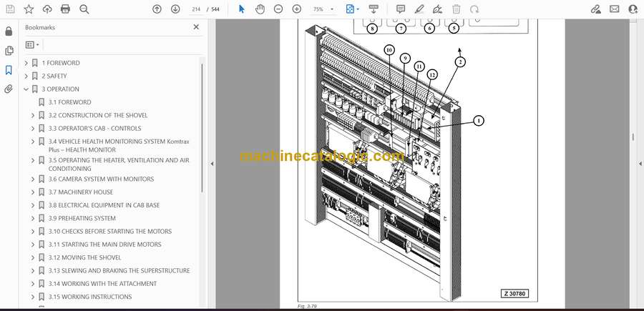This screenshot has height=311, width=644.
Task: Expand 3.3 OPERATOR'S CAB - CONTROLS
Action: (x=33, y=129)
